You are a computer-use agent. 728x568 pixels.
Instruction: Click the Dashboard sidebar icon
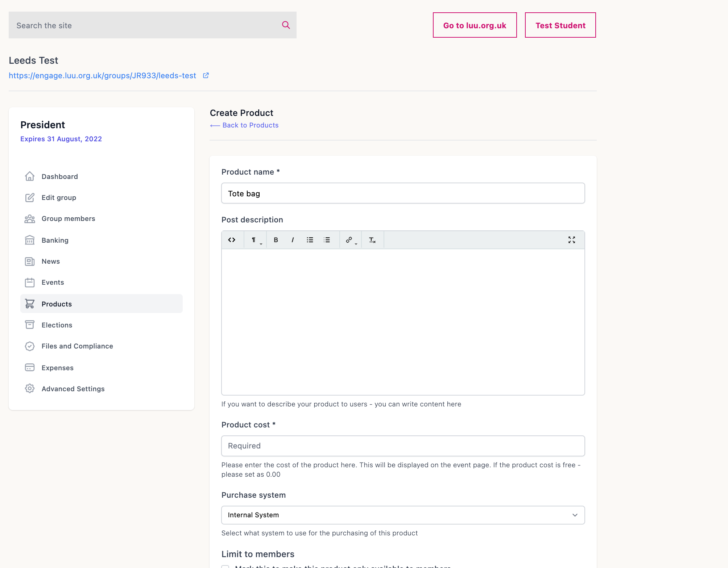coord(29,176)
